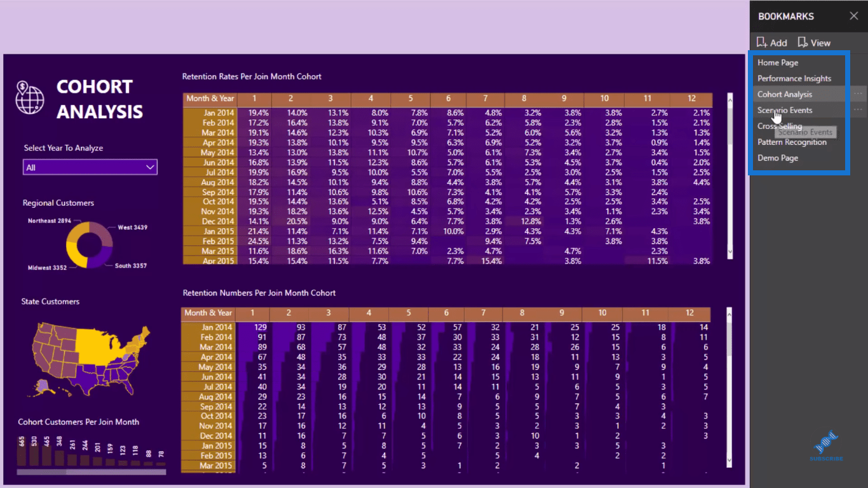Click scroll-up arrow of retention numbers table
This screenshot has height=488, width=868.
pos(729,313)
